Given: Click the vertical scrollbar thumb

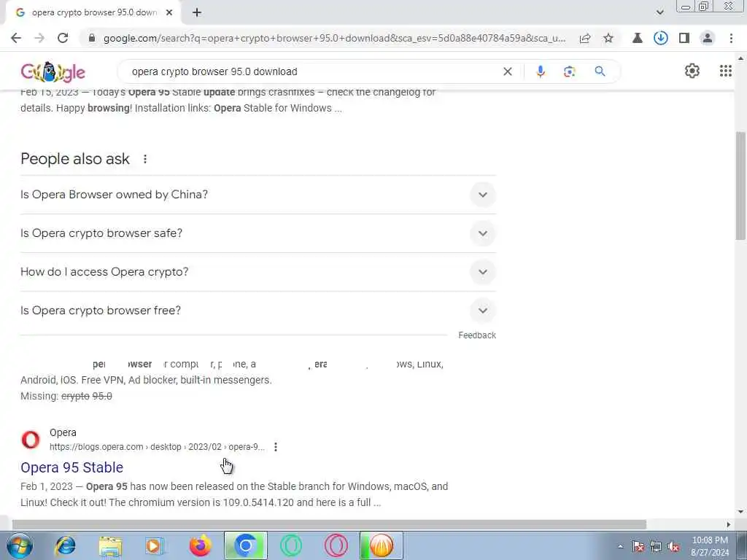Looking at the screenshot, I should [x=740, y=184].
